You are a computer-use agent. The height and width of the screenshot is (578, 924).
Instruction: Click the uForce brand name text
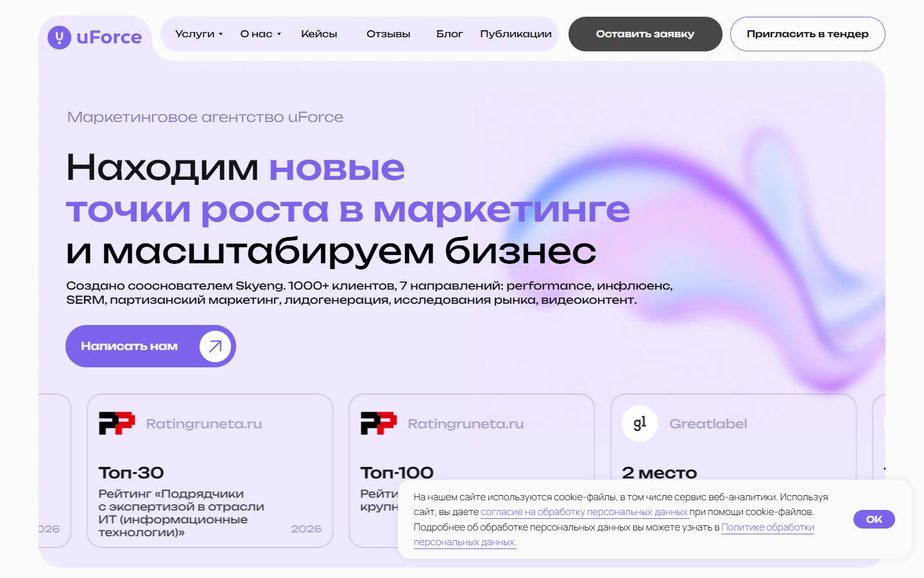coord(109,37)
